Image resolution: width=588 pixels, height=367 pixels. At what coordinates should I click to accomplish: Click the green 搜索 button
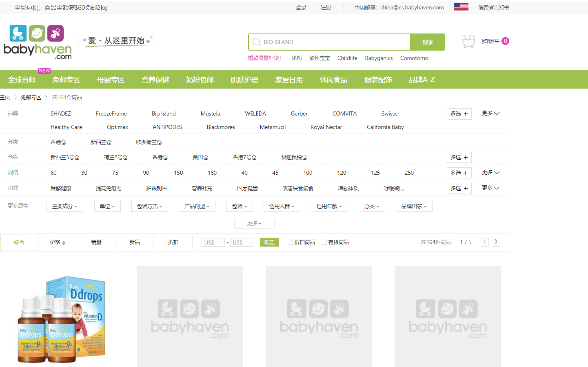coord(428,42)
